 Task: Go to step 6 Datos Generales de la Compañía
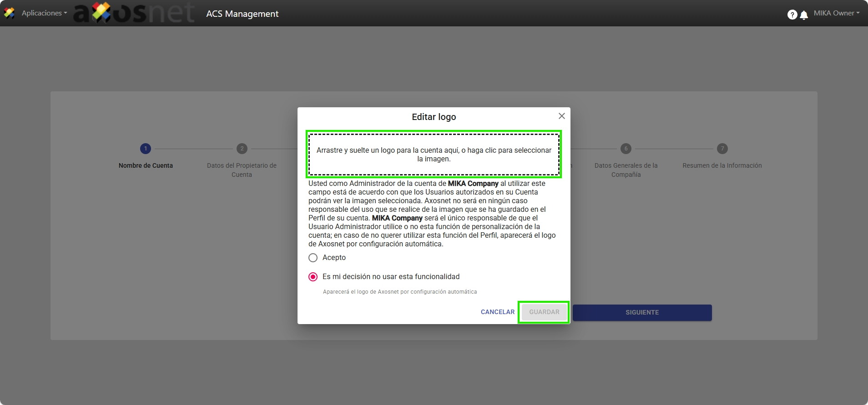click(x=626, y=149)
